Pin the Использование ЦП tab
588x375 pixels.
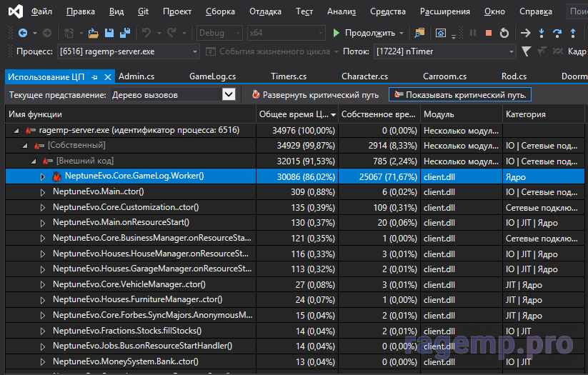[94, 77]
